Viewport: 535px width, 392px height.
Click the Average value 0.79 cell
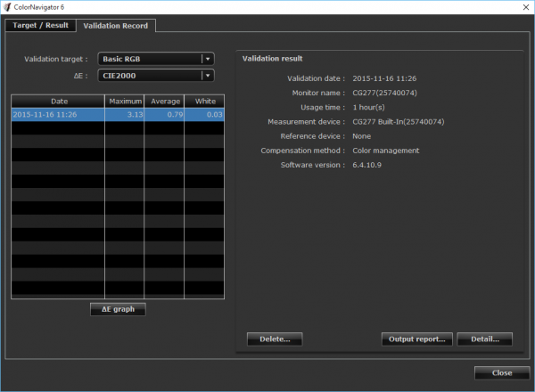click(x=164, y=115)
